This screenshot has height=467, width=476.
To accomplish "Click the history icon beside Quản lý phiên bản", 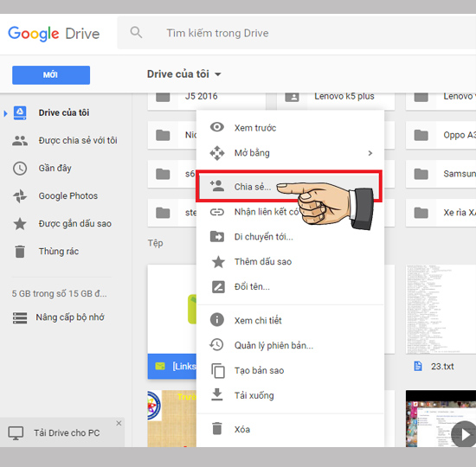I will 216,345.
